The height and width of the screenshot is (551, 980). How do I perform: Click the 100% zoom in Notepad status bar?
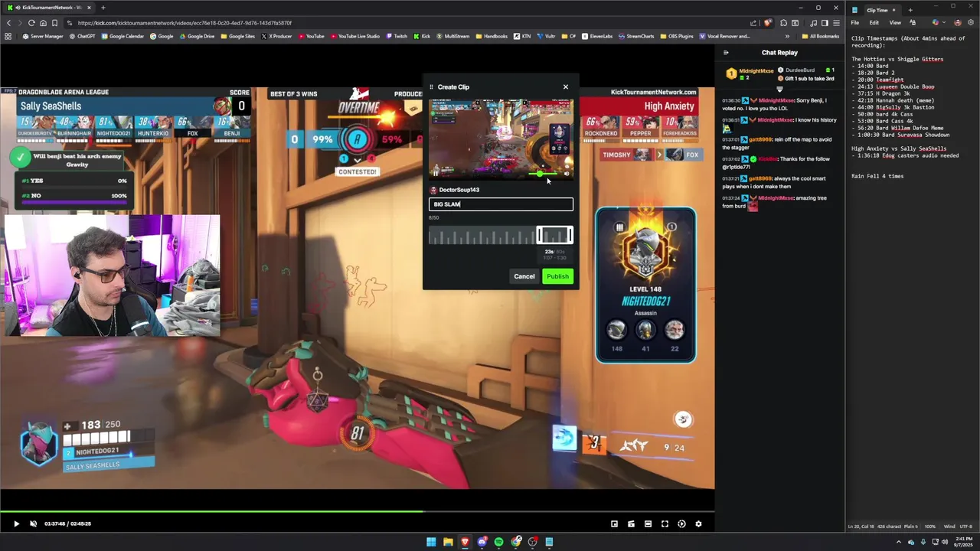coord(929,527)
